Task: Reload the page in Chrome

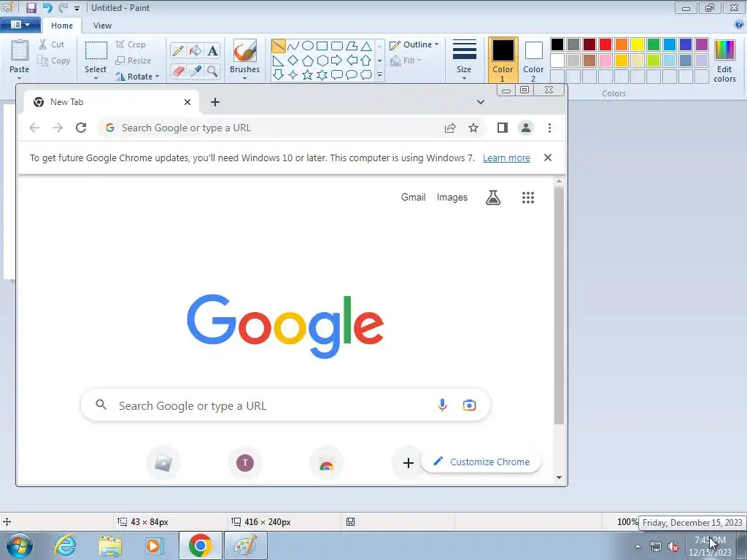Action: pos(81,128)
